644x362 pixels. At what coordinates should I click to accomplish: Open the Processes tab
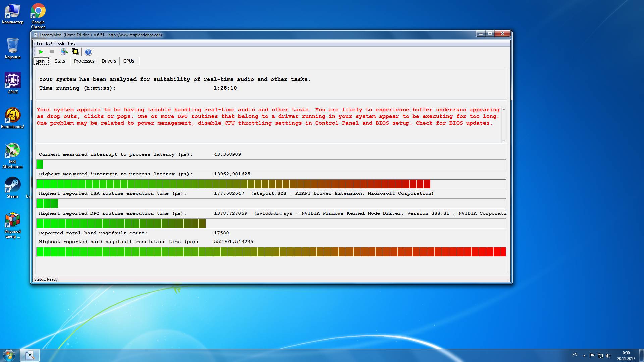point(84,61)
